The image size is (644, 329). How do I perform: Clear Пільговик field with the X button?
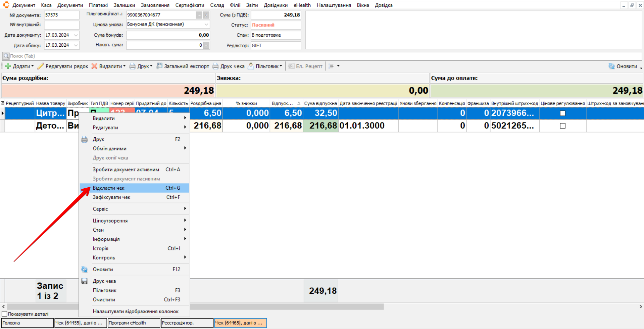(x=206, y=15)
